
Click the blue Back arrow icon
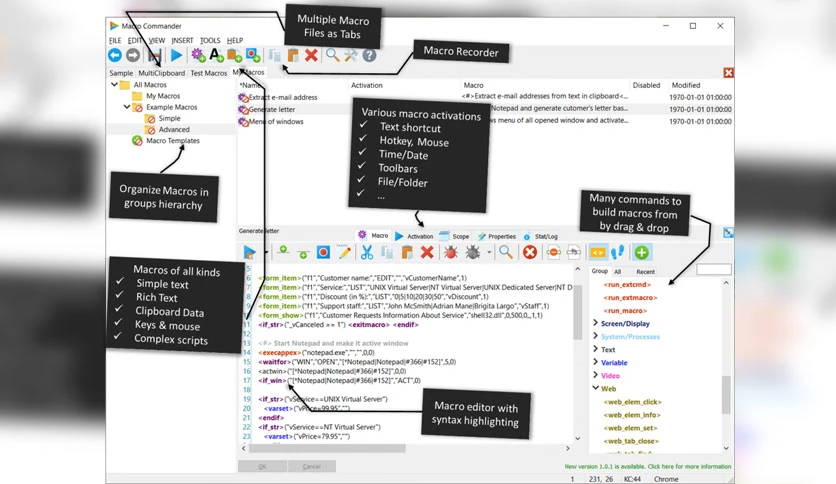pos(115,55)
